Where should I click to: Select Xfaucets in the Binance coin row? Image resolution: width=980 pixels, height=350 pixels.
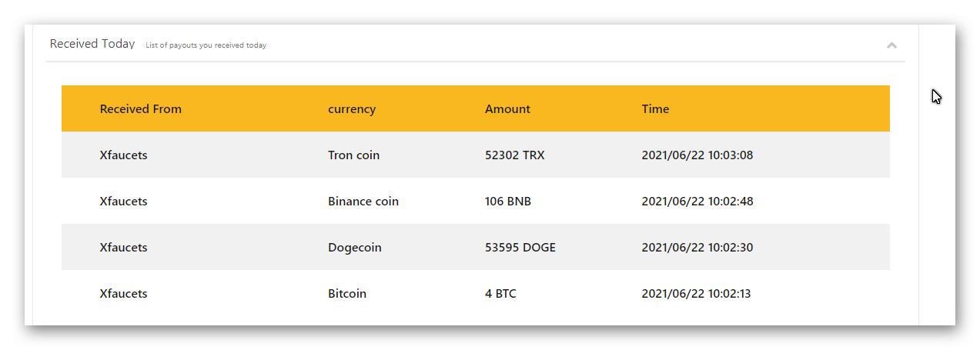pos(123,202)
